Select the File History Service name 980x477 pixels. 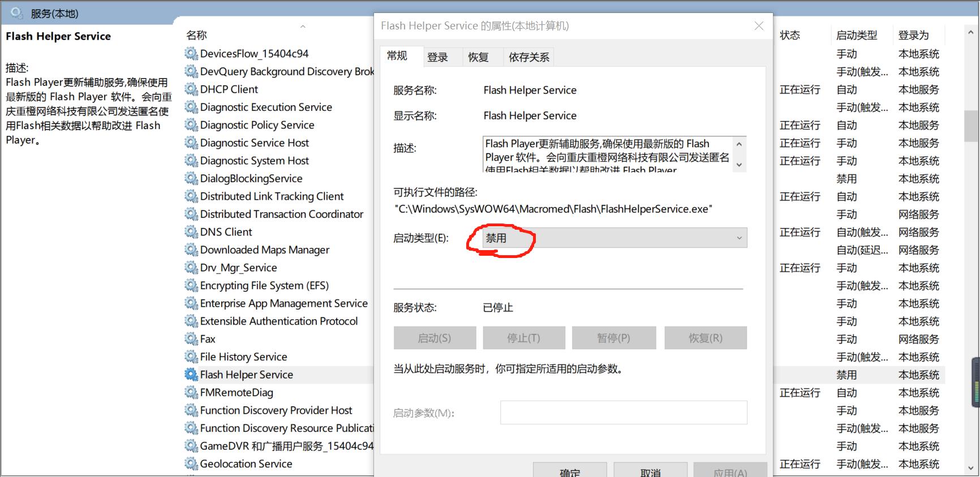pos(243,356)
